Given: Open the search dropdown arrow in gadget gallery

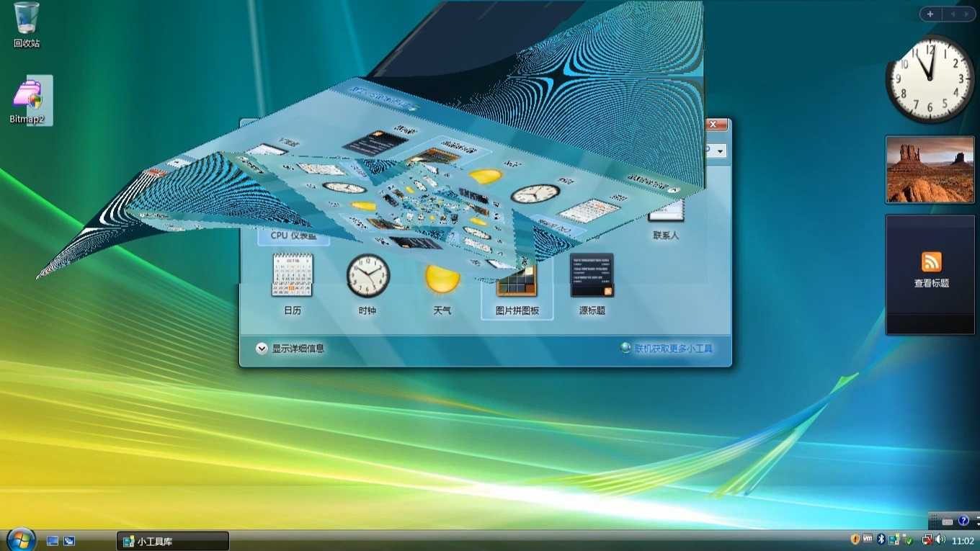Looking at the screenshot, I should tap(720, 151).
